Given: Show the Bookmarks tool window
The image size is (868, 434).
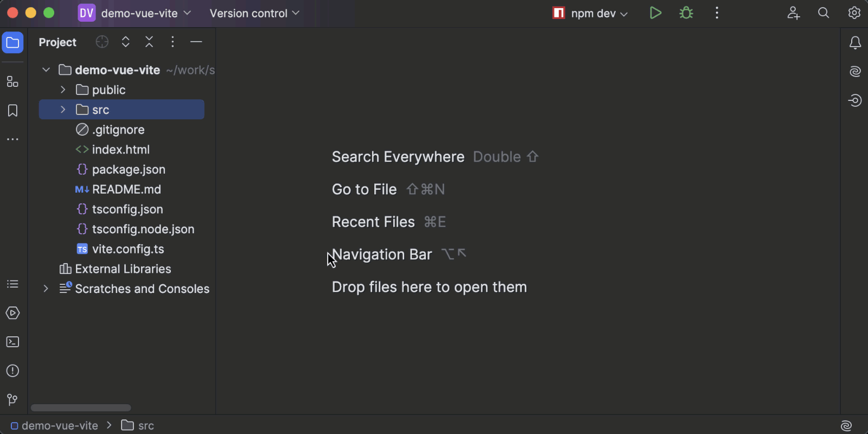Looking at the screenshot, I should (x=12, y=111).
